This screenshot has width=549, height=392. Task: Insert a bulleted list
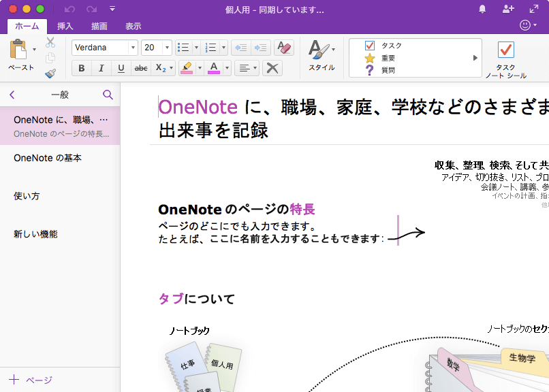point(183,48)
